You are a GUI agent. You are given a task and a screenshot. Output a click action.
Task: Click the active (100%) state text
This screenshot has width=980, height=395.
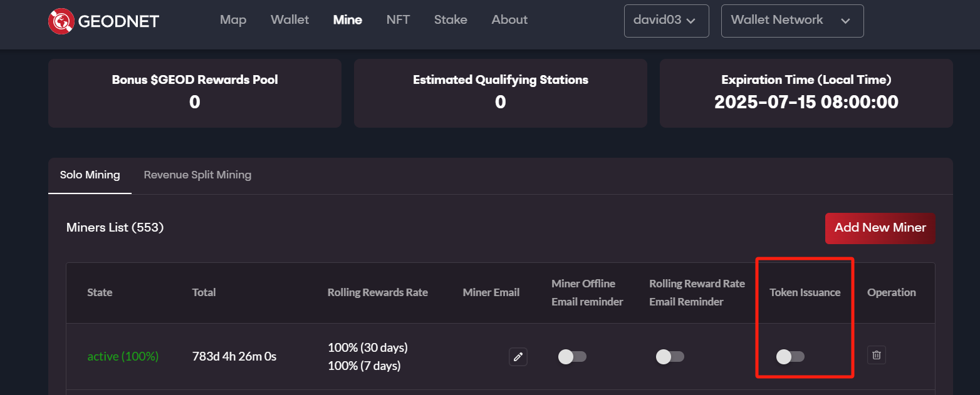click(x=123, y=357)
